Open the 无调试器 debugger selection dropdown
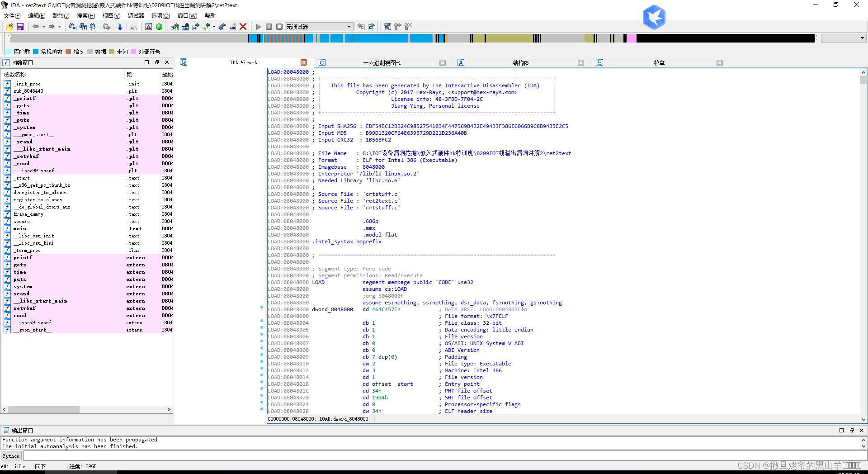The image size is (868, 474). [319, 27]
